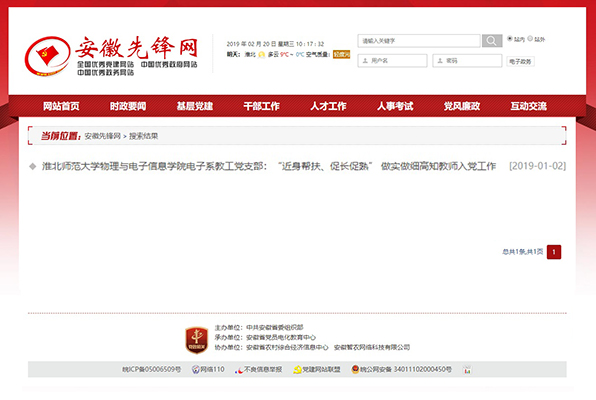Screen dimensions: 596x400
Task: Select the 站内 radio option
Action: (x=510, y=38)
